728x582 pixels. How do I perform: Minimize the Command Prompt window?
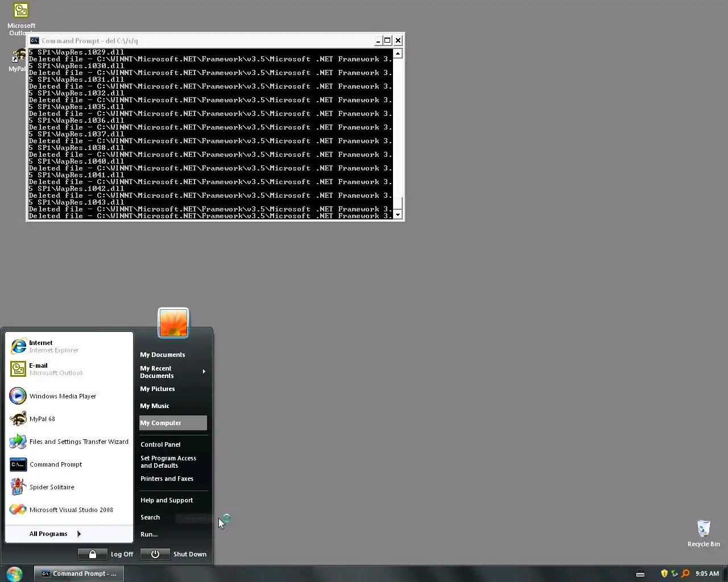(x=378, y=40)
